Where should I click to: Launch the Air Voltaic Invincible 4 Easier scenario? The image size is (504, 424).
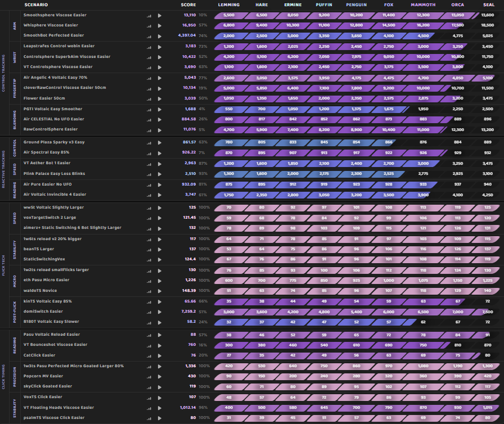[160, 195]
